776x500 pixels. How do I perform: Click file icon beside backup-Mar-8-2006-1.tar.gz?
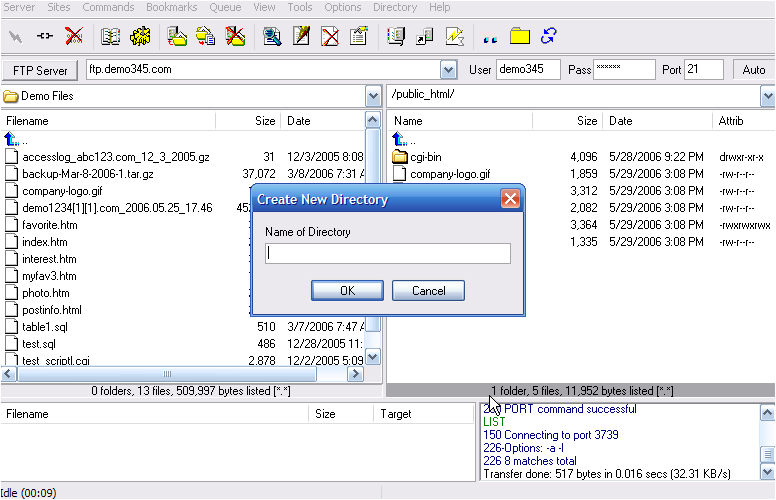(x=11, y=174)
